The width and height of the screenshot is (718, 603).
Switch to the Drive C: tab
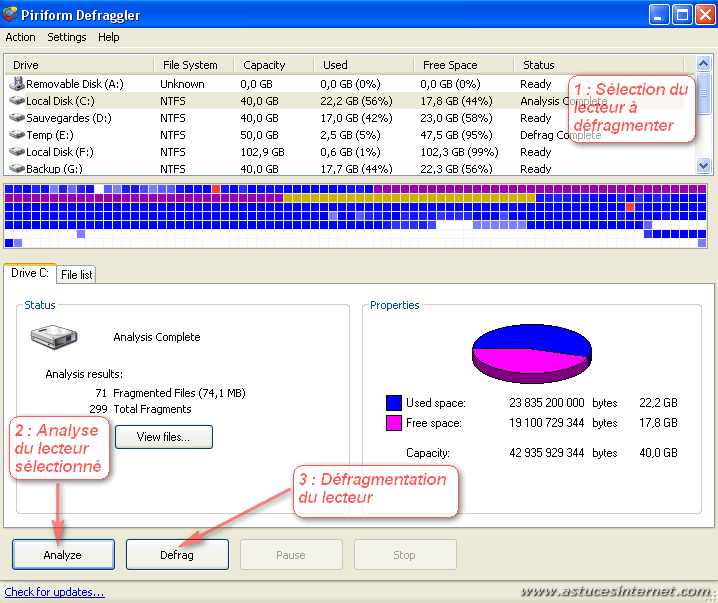pyautogui.click(x=30, y=273)
